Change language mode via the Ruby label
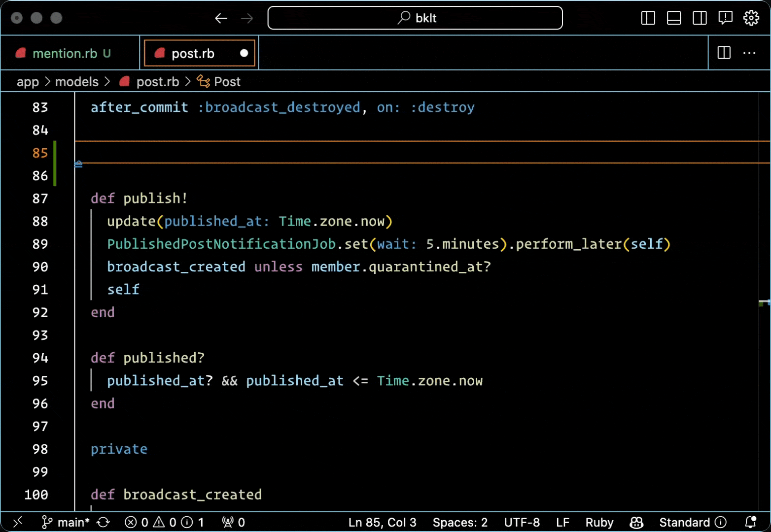 point(599,522)
